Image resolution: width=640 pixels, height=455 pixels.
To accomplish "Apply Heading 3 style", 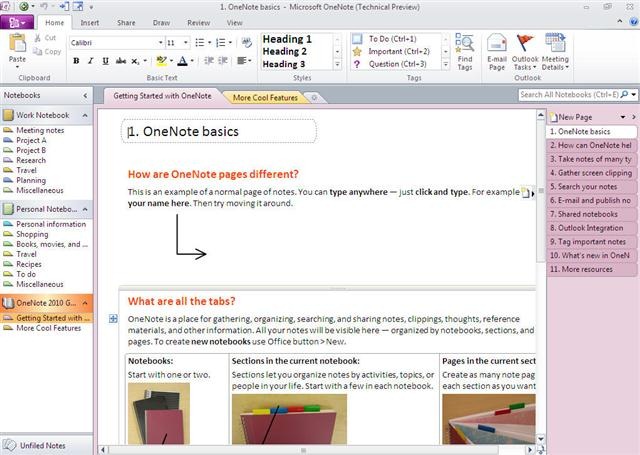I will [x=284, y=64].
